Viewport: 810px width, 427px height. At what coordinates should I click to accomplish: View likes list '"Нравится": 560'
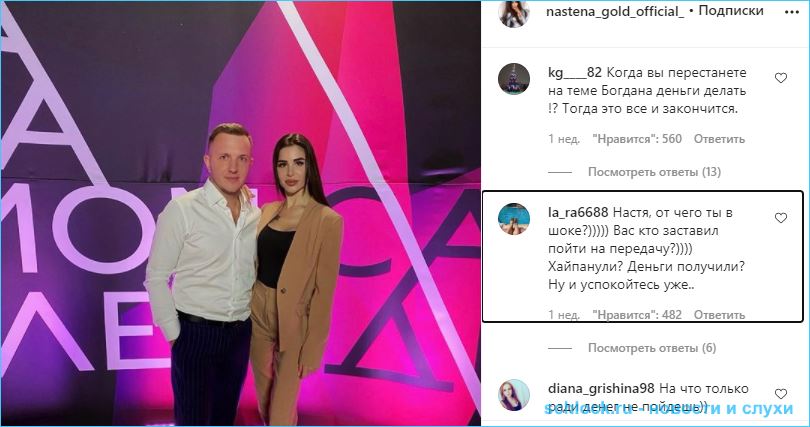click(637, 139)
